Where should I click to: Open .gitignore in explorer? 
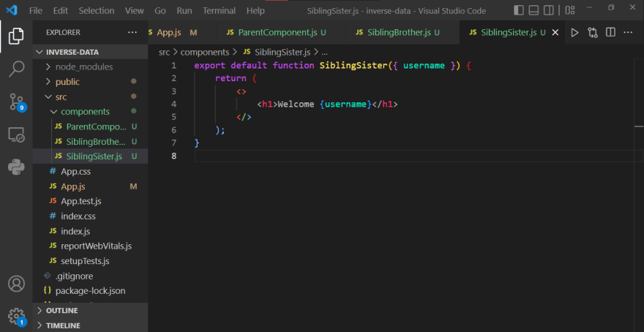[90, 276]
